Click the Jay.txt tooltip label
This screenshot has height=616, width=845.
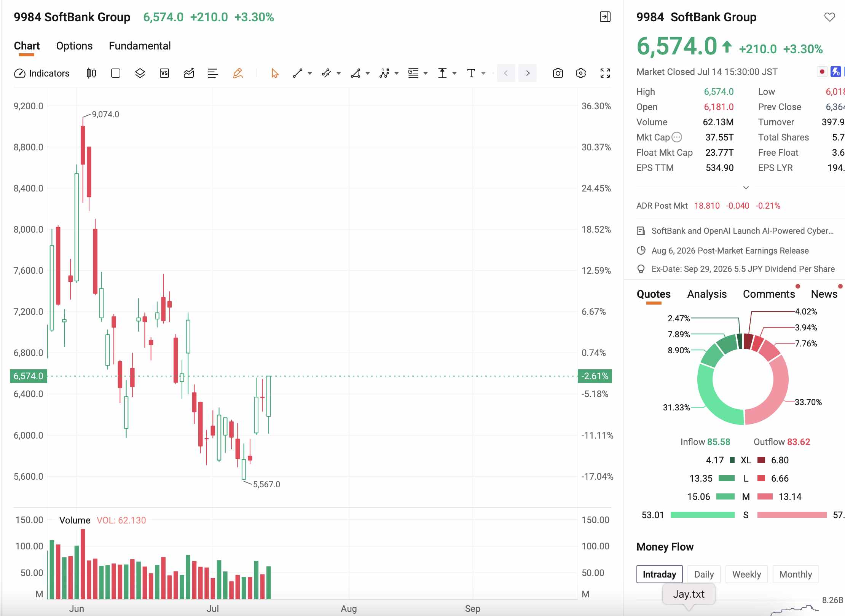coord(689,594)
